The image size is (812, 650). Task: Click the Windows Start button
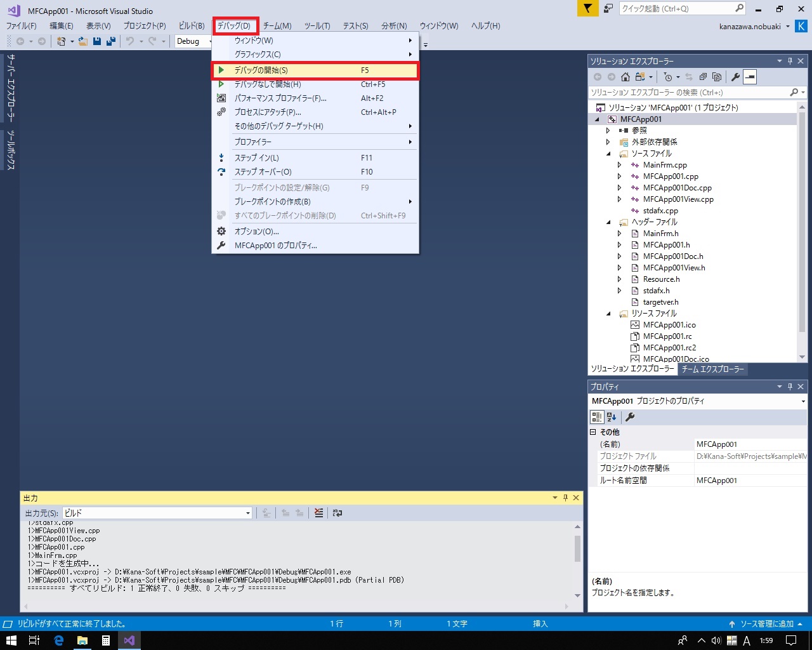click(11, 640)
